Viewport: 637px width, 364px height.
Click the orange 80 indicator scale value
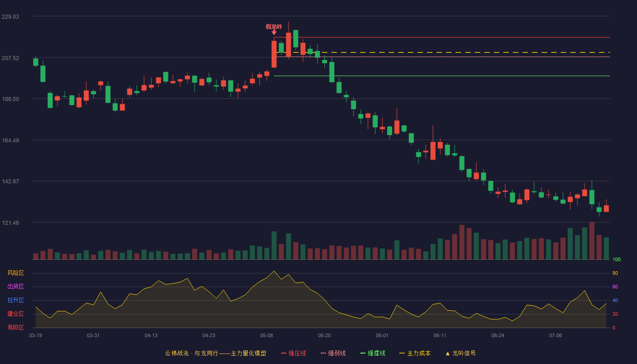tap(615, 273)
